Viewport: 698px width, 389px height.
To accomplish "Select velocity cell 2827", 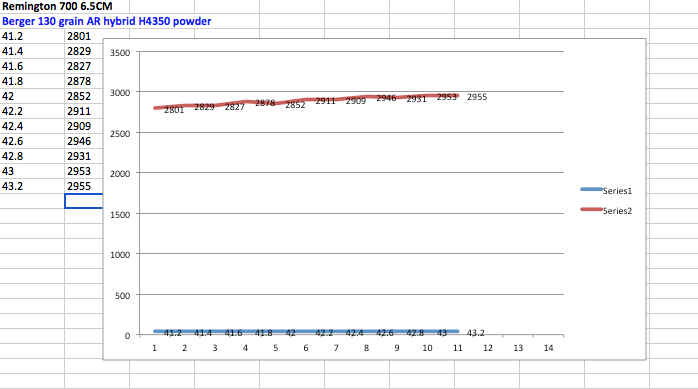I will [84, 66].
